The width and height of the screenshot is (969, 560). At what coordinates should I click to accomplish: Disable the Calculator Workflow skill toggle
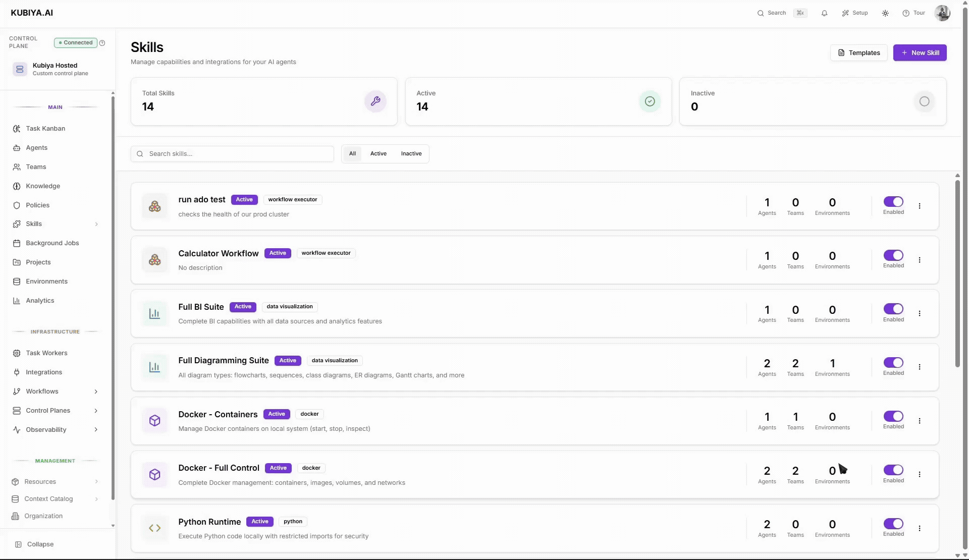(x=893, y=255)
